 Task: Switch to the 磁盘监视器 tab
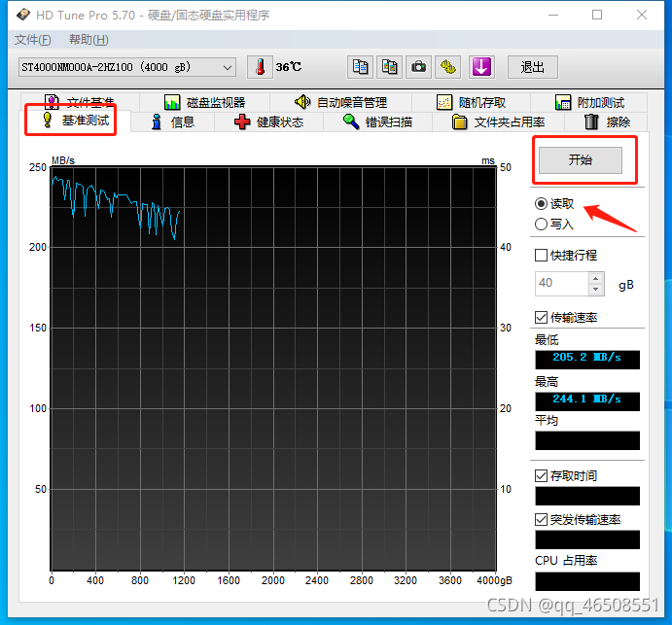[x=204, y=102]
